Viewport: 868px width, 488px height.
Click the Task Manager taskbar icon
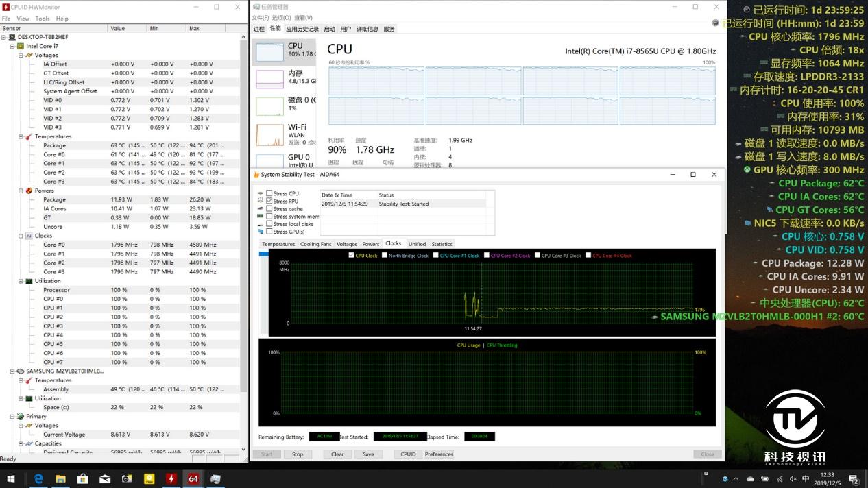(215, 478)
